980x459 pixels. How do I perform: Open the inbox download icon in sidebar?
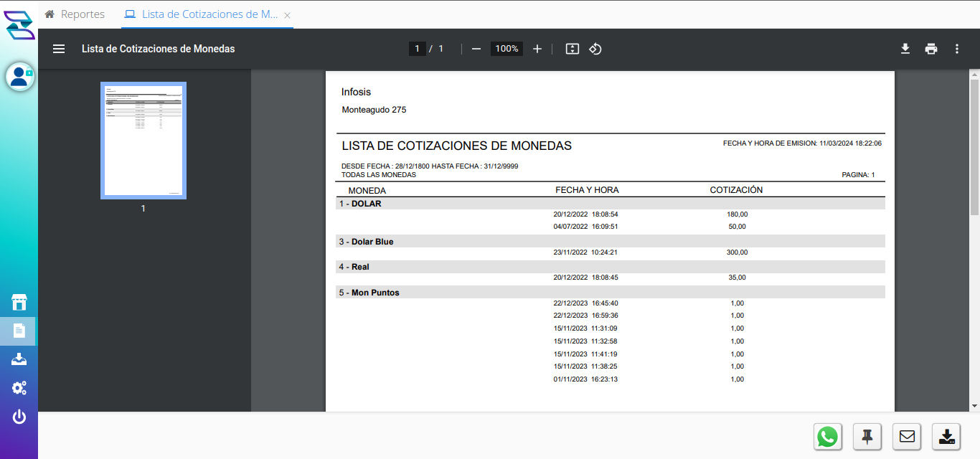(19, 359)
